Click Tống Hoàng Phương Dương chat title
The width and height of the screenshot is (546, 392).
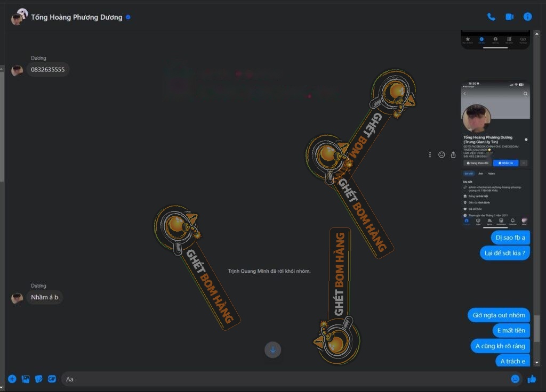tap(77, 17)
